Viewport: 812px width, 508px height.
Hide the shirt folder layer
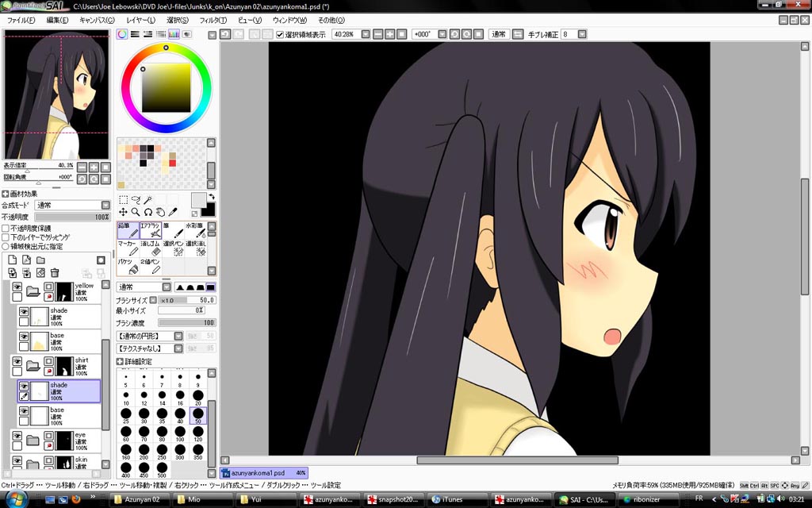tap(17, 361)
